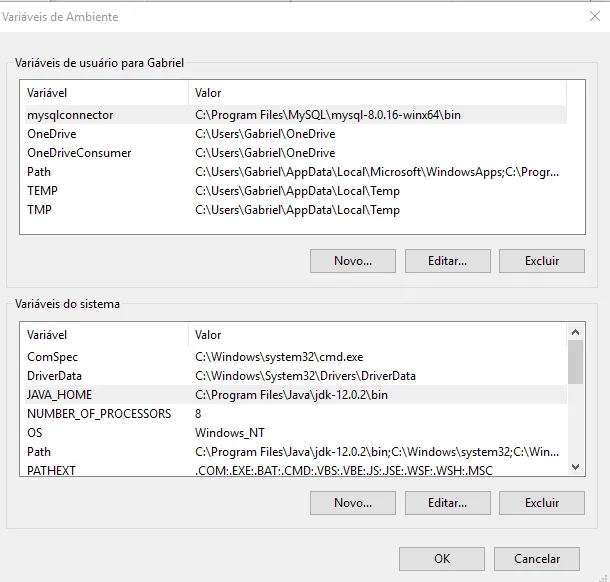Select the TMP user variable
Image resolution: width=610 pixels, height=582 pixels.
pyautogui.click(x=40, y=210)
